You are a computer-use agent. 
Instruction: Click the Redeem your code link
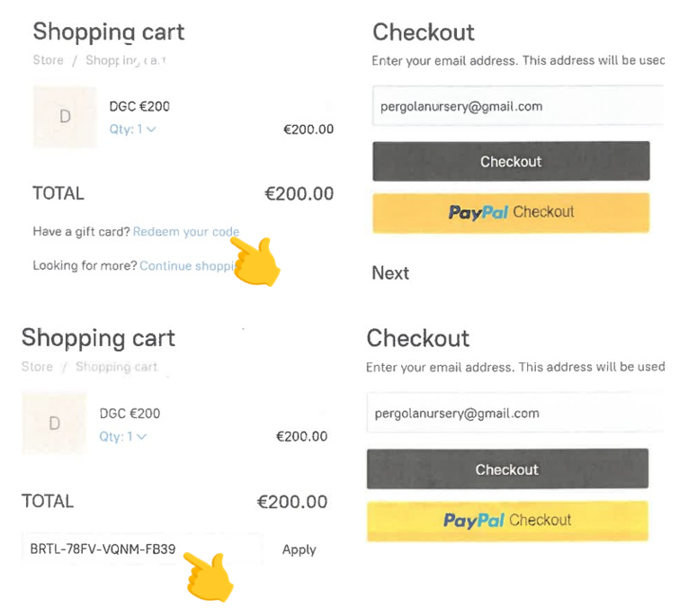click(185, 232)
